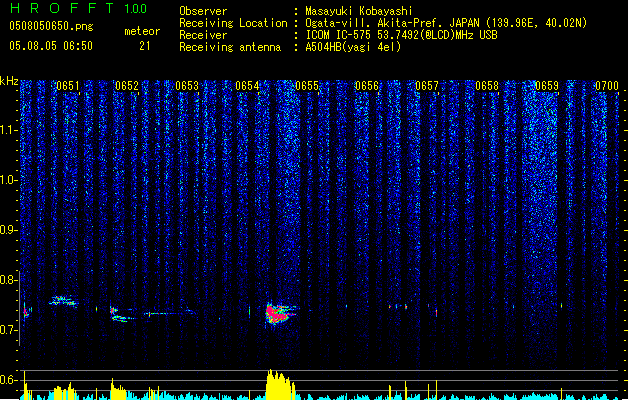Click the 0651 time marker

[x=68, y=86]
